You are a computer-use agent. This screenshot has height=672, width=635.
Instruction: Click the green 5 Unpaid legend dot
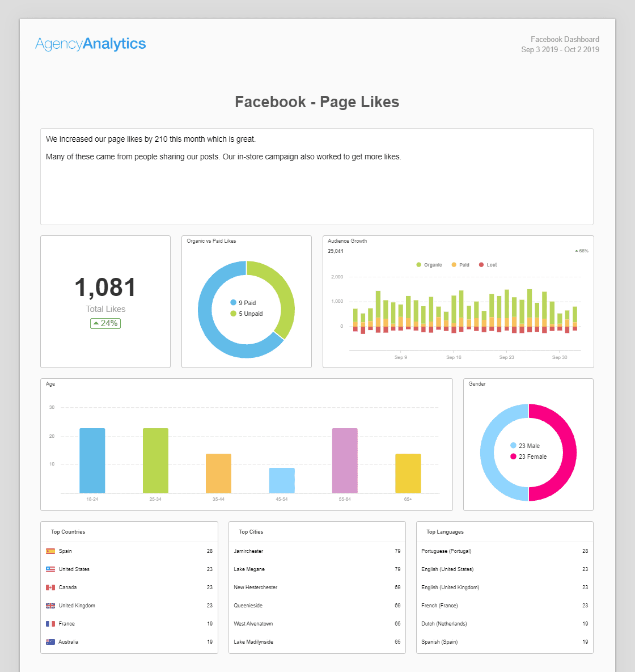coord(232,313)
